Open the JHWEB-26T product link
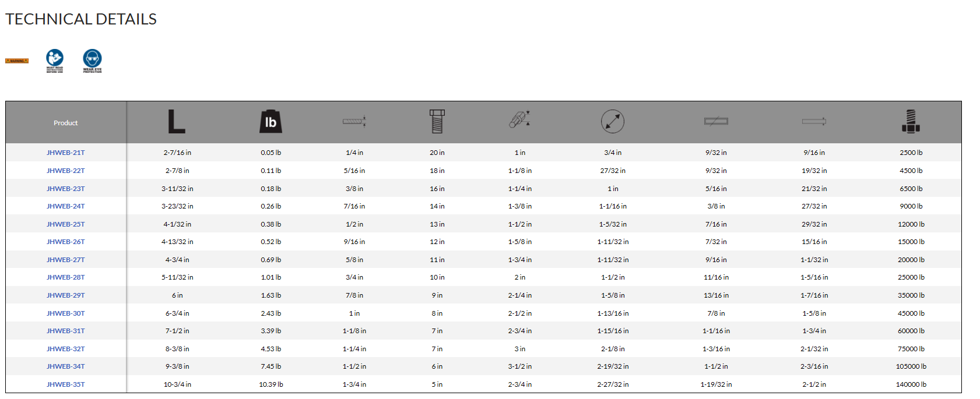 tap(66, 242)
